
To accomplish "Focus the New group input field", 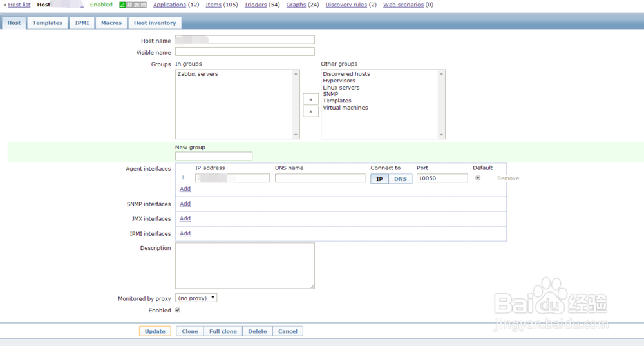I will point(214,156).
